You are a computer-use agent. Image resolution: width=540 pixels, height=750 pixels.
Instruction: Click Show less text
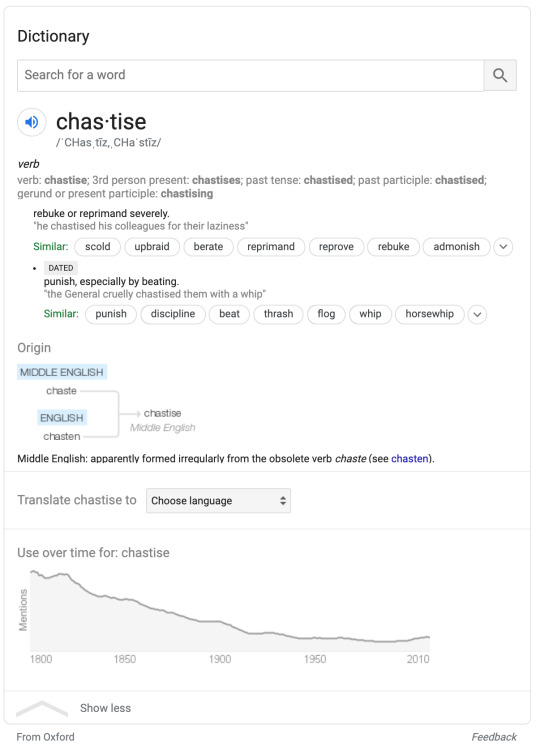[105, 708]
